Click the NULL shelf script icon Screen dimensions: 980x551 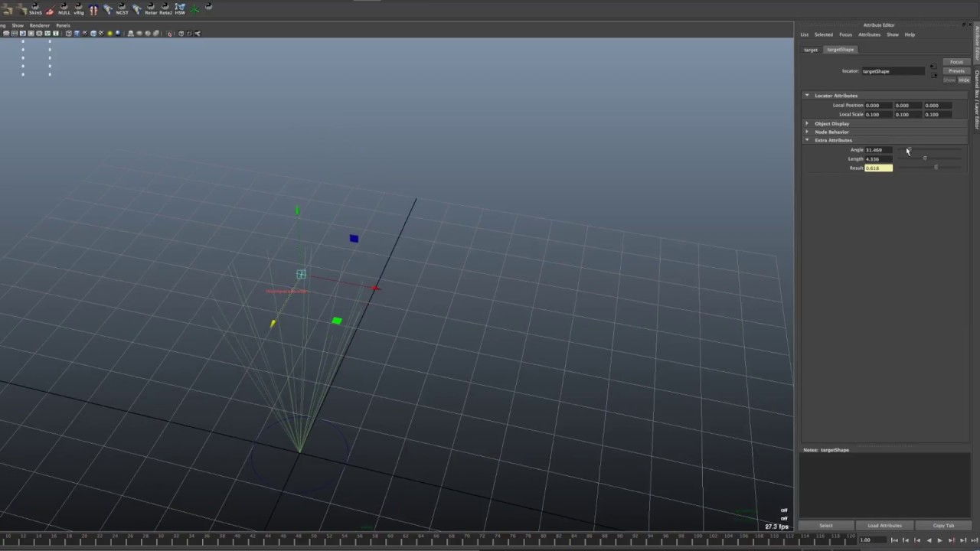[x=64, y=9]
